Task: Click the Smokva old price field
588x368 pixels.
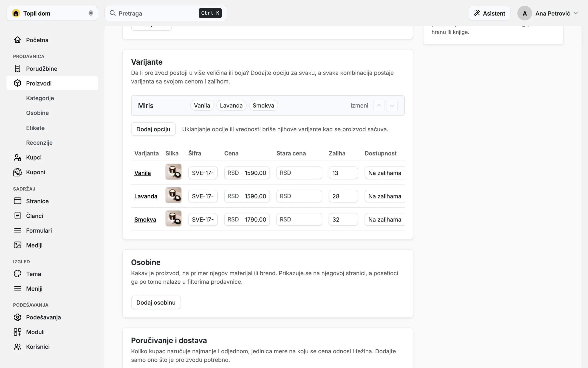Action: coord(299,219)
